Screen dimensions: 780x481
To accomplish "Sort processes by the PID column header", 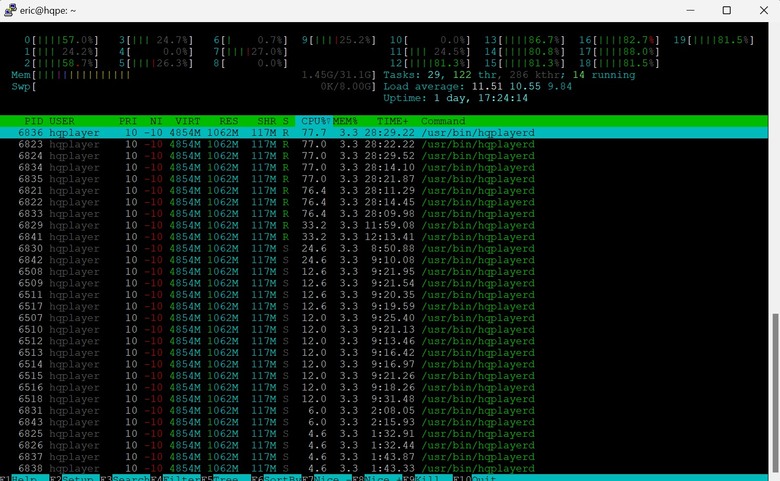I will tap(34, 121).
